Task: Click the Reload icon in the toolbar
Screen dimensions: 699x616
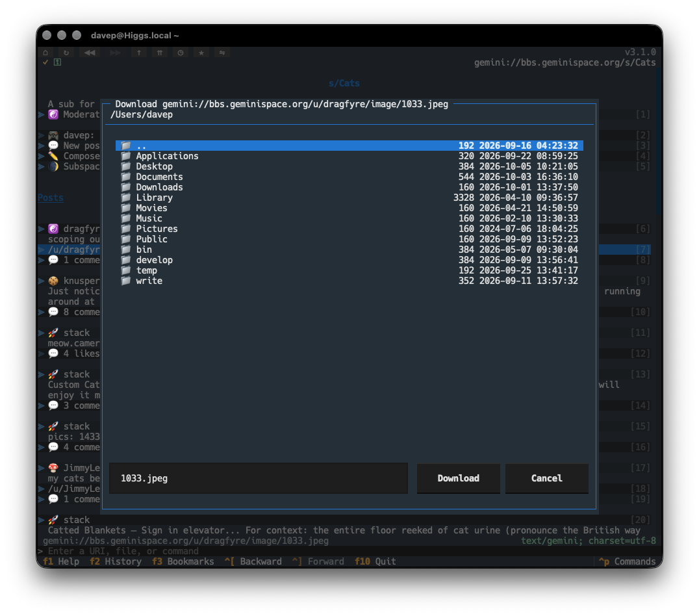Action: pos(66,53)
